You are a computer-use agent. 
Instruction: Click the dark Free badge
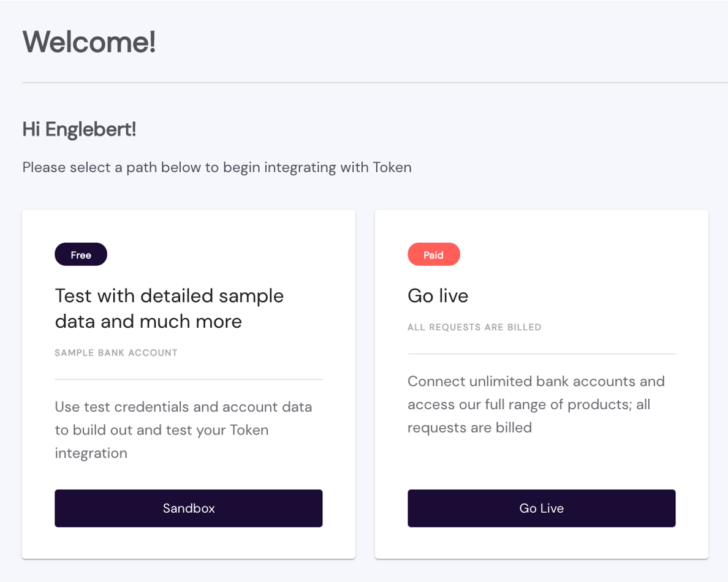click(81, 254)
